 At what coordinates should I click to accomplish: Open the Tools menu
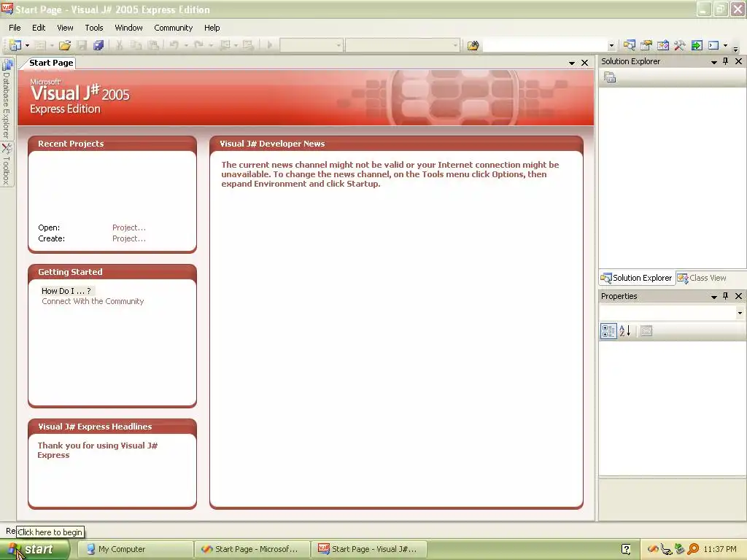click(94, 28)
